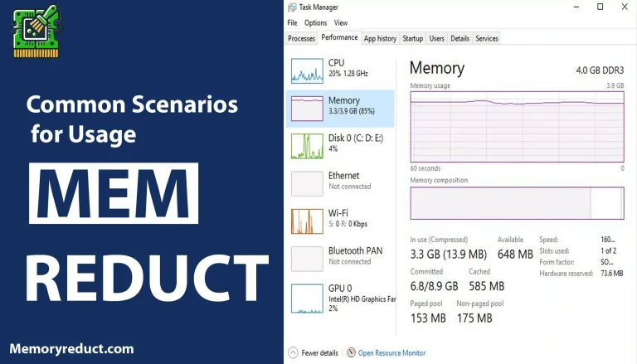Click the MEM banner title box
The height and width of the screenshot is (364, 637).
114,193
